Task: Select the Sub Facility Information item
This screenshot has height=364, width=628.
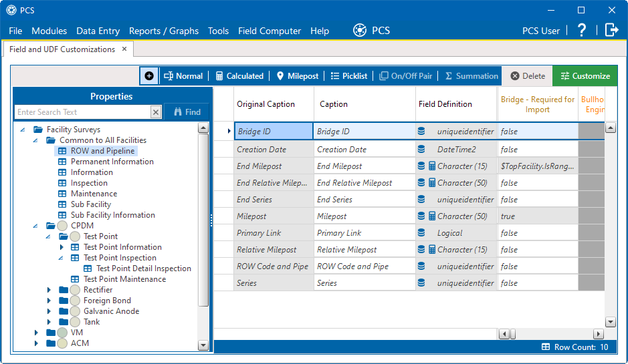Action: [x=112, y=215]
